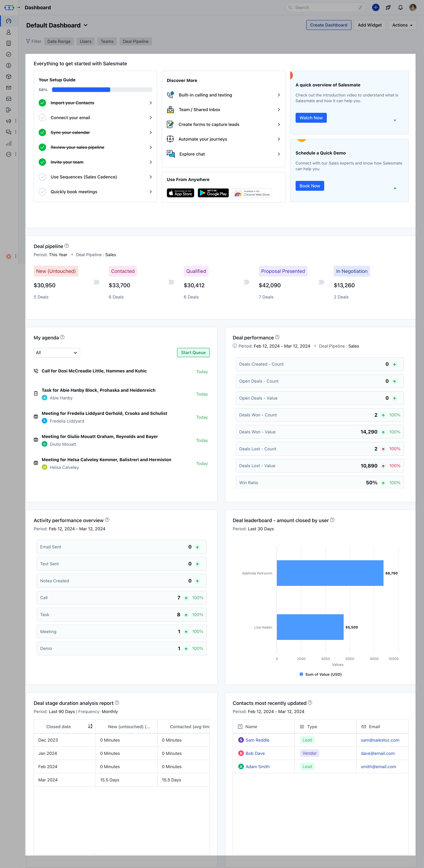The height and width of the screenshot is (868, 424).
Task: Expand 'Create forms to capture leads' chevron
Action: point(279,124)
